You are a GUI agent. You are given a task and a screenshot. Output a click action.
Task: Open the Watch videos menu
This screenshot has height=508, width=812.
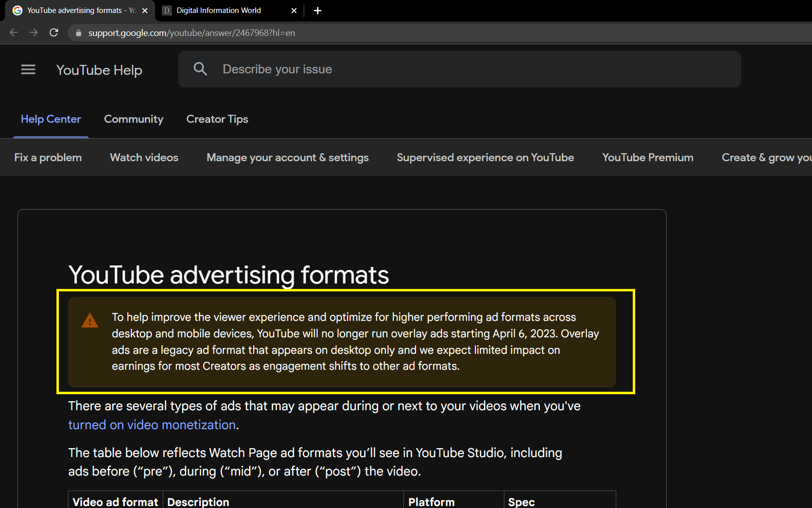pos(144,158)
